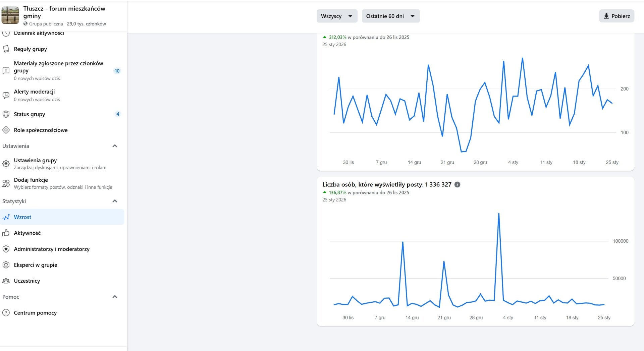This screenshot has height=351, width=644.
Task: Open Administratorzy i moderatorzy statistics
Action: (x=52, y=249)
